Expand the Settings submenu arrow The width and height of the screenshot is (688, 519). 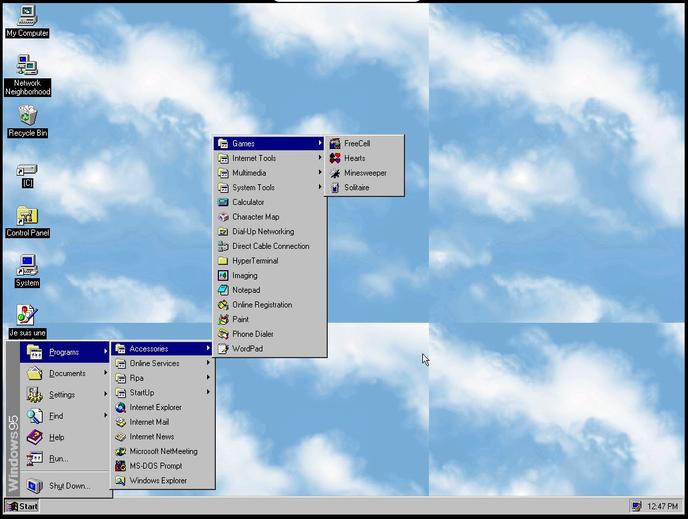[105, 394]
